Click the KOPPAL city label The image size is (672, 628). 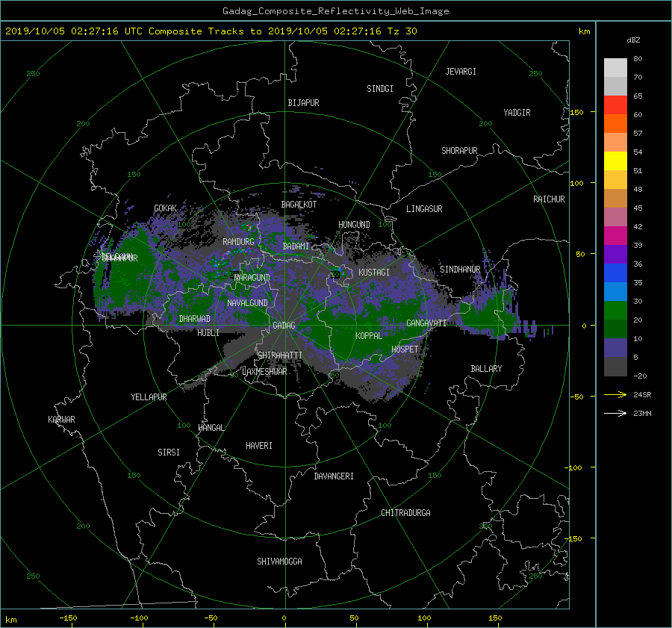coord(369,336)
